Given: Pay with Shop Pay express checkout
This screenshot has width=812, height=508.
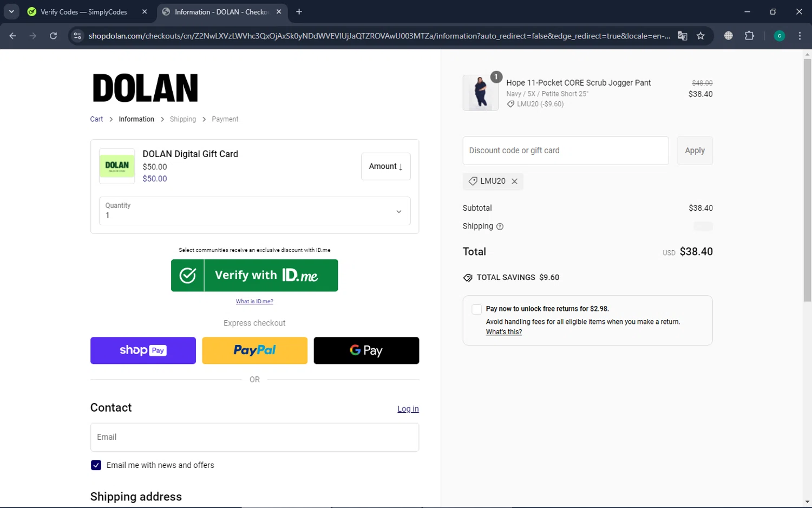Looking at the screenshot, I should click(x=143, y=350).
